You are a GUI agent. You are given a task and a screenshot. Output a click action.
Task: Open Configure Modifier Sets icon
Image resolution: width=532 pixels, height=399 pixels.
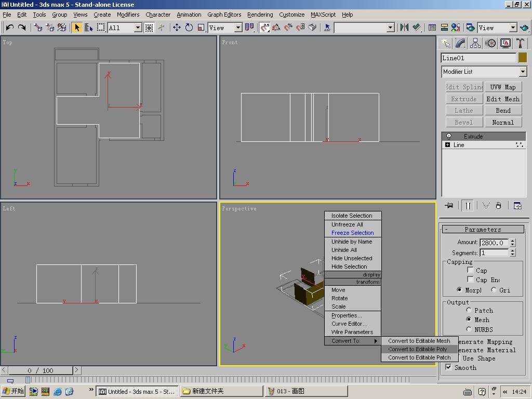click(x=517, y=206)
